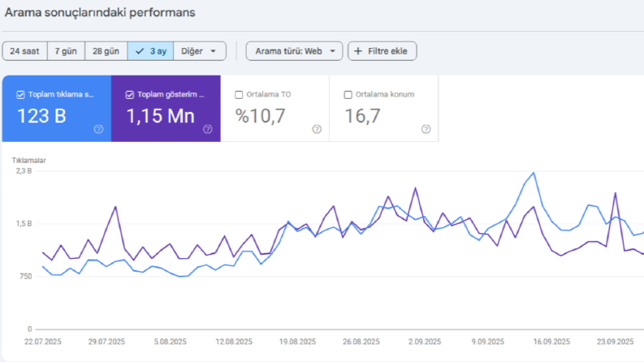
Task: Click the 19.08.2025 date label
Action: click(297, 342)
